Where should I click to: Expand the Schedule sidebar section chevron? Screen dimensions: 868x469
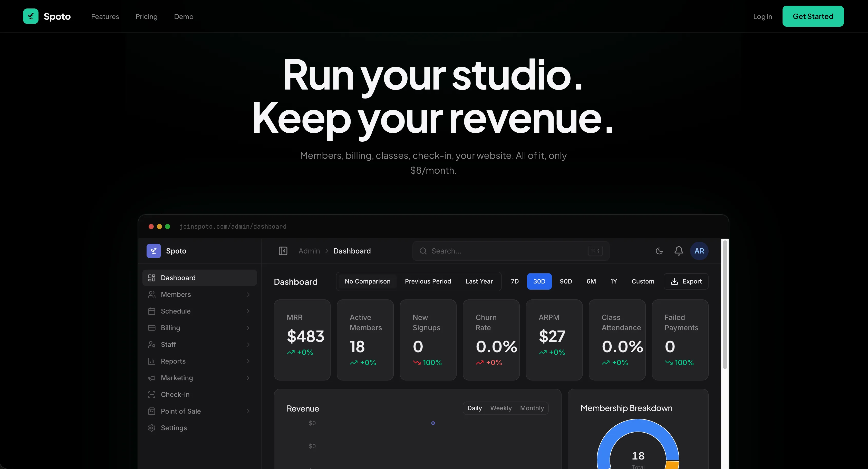click(x=248, y=311)
